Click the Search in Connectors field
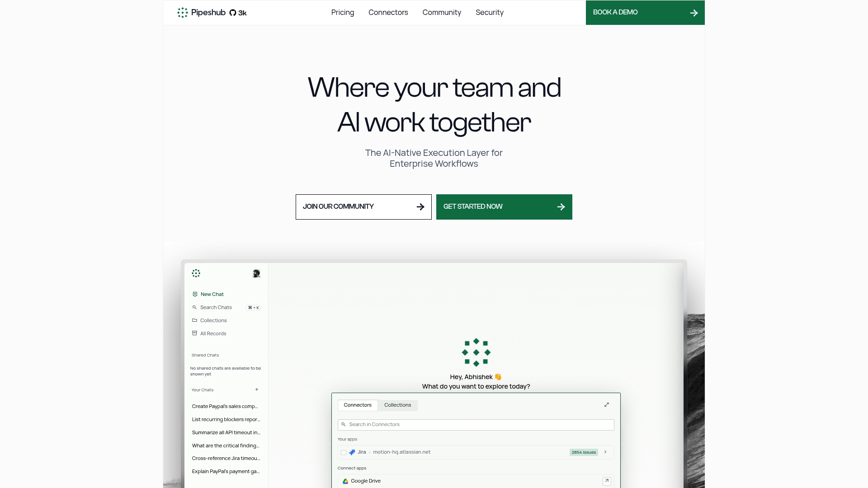Image resolution: width=868 pixels, height=488 pixels. [x=476, y=425]
